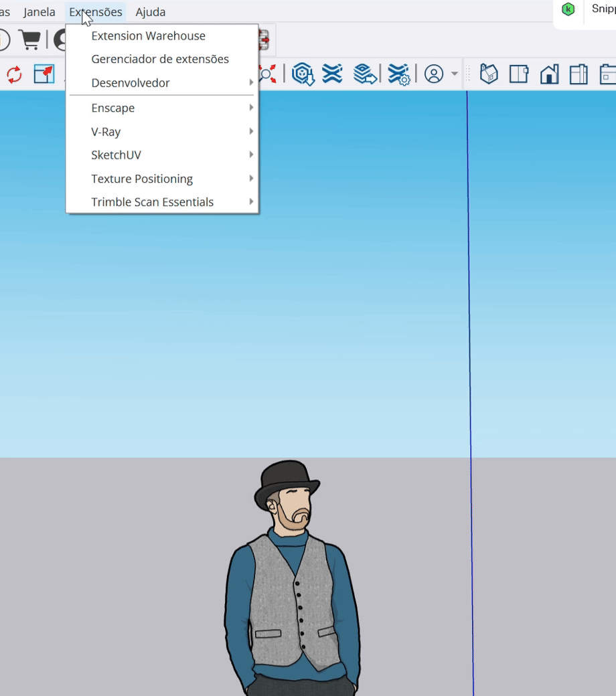Click the dotted views toolbar grip handle

[x=467, y=74]
